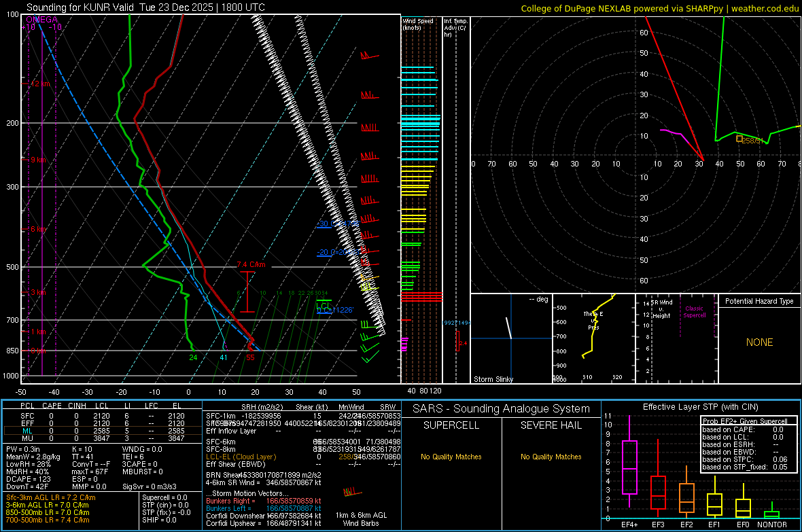Click the 9 km height marker

pyautogui.click(x=38, y=160)
